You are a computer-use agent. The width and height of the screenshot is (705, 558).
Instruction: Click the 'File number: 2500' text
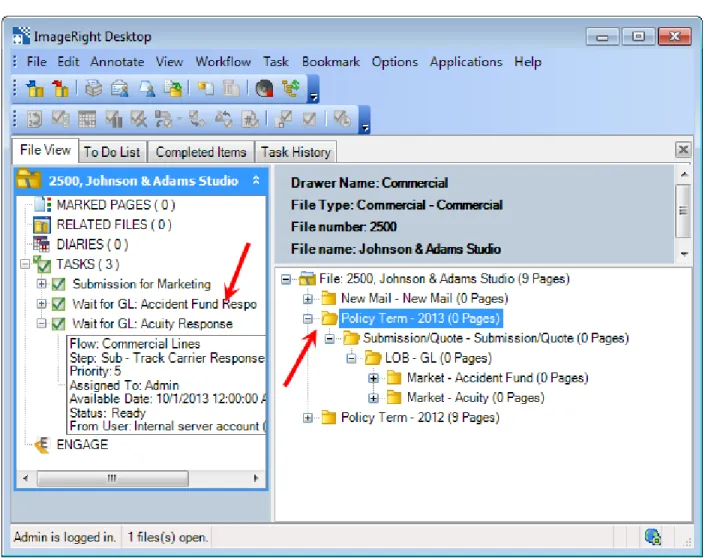click(344, 227)
